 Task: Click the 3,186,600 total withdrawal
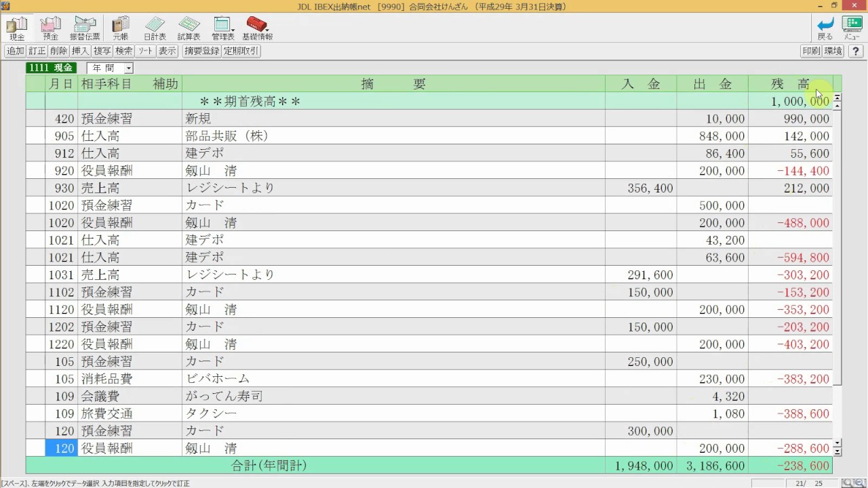click(x=715, y=466)
